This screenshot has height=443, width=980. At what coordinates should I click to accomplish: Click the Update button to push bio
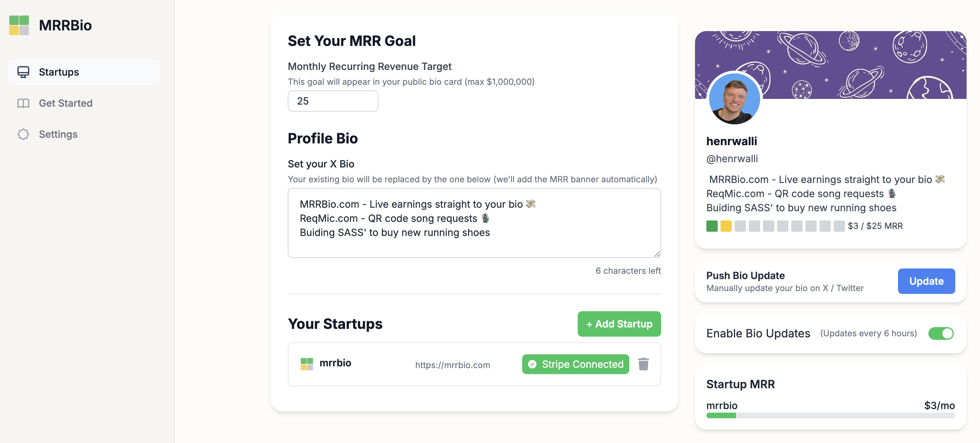pyautogui.click(x=926, y=281)
